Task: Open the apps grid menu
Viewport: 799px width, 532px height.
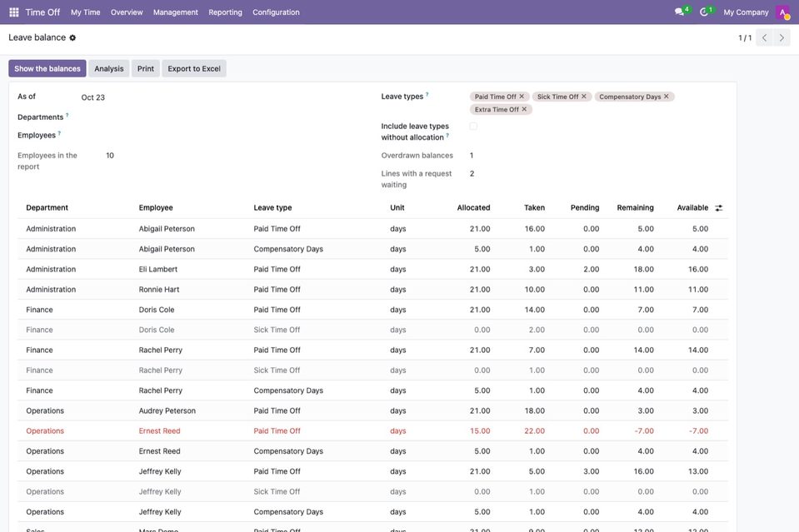Action: point(14,12)
